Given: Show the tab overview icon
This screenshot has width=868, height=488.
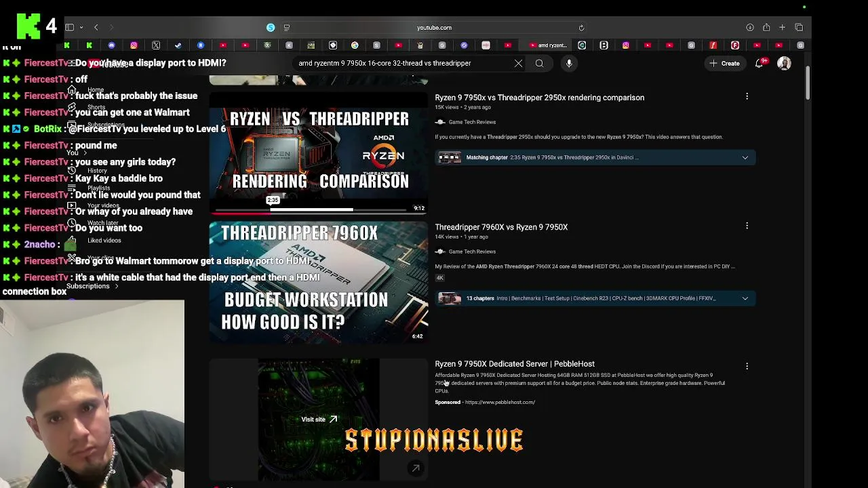Looking at the screenshot, I should [x=799, y=27].
